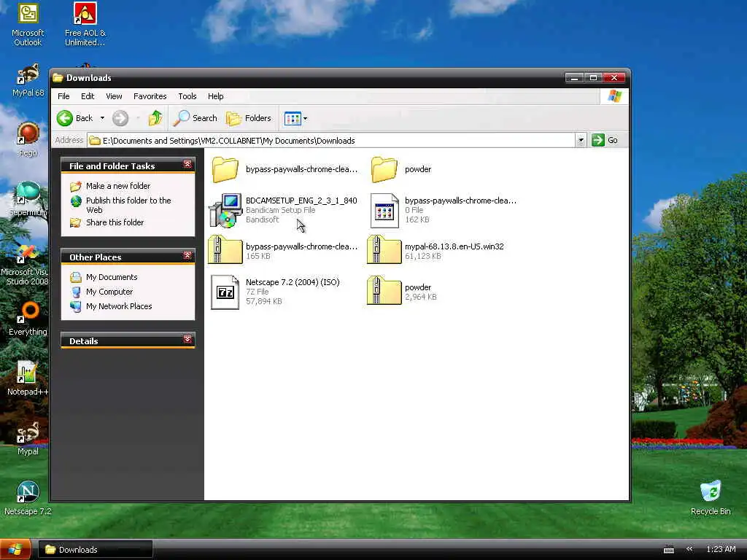Click Publish this folder to the Web
The image size is (747, 560).
(128, 205)
